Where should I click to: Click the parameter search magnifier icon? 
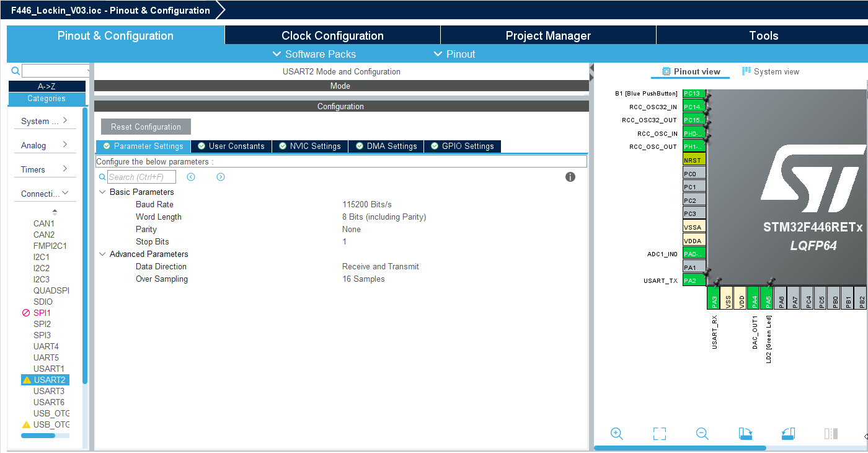tap(103, 177)
